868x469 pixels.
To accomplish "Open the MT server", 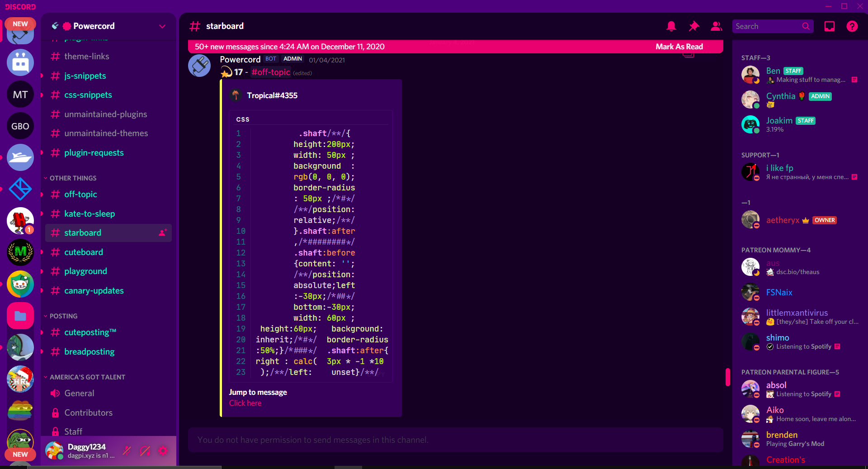I will click(20, 94).
